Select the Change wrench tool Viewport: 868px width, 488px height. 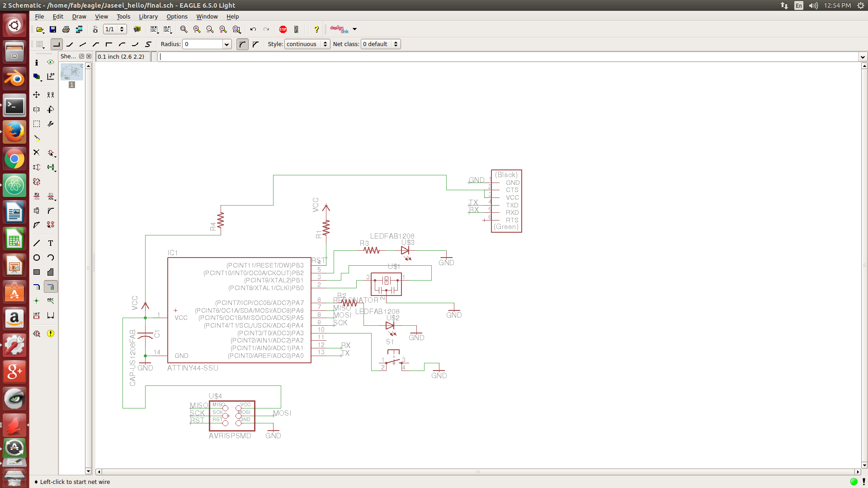coord(51,124)
